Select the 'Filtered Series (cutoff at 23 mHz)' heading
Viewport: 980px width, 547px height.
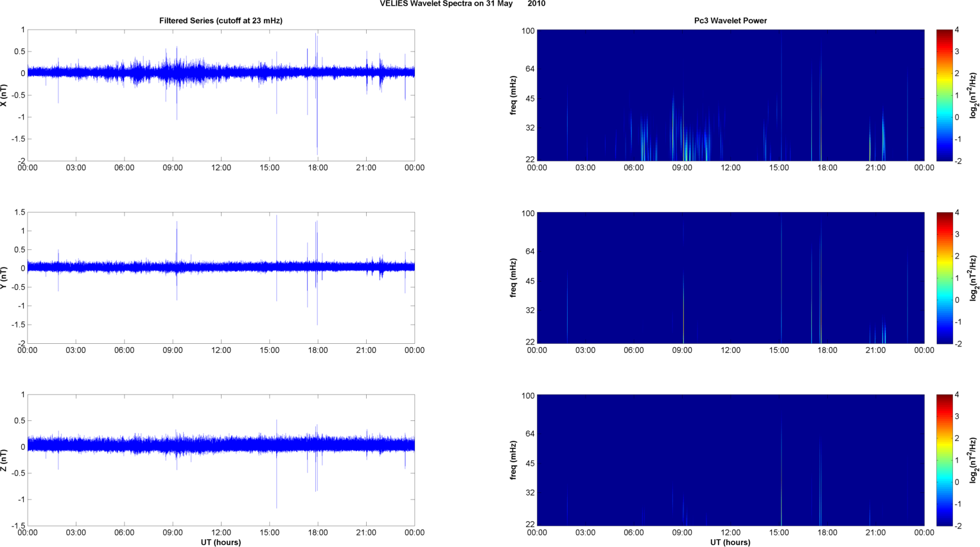pos(221,21)
